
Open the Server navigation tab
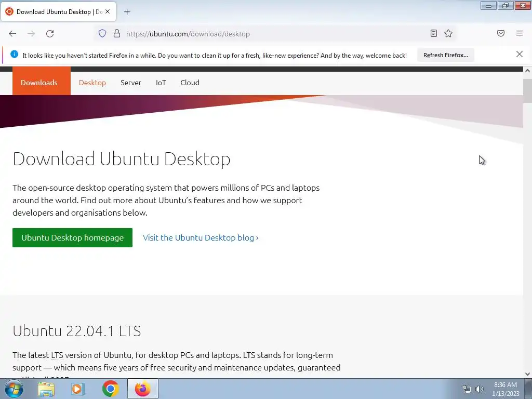pyautogui.click(x=130, y=83)
